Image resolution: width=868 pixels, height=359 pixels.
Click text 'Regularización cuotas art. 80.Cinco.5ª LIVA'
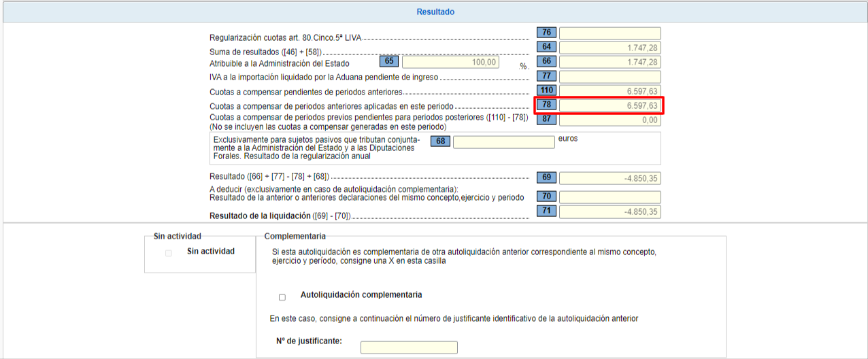click(x=286, y=38)
